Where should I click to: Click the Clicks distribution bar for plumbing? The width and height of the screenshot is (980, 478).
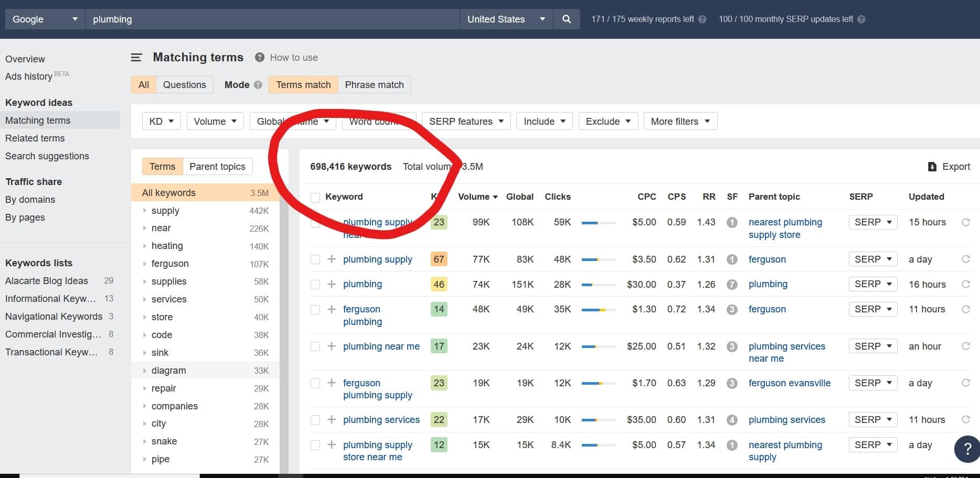598,284
